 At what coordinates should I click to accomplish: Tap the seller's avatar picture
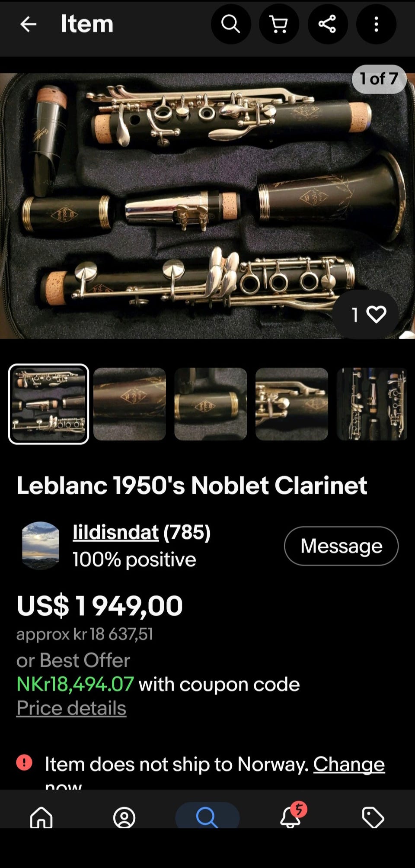41,545
